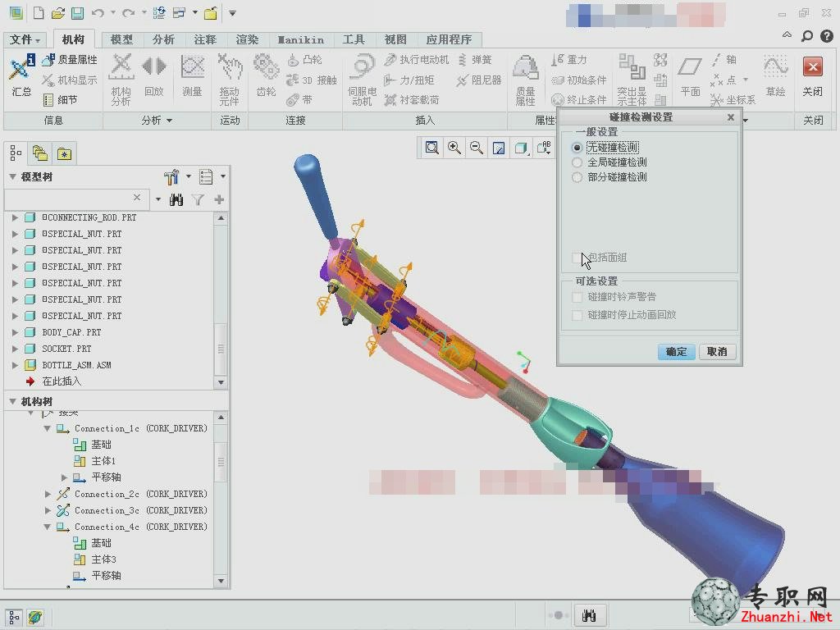
Task: Collapse Connection_4c node
Action: point(47,527)
